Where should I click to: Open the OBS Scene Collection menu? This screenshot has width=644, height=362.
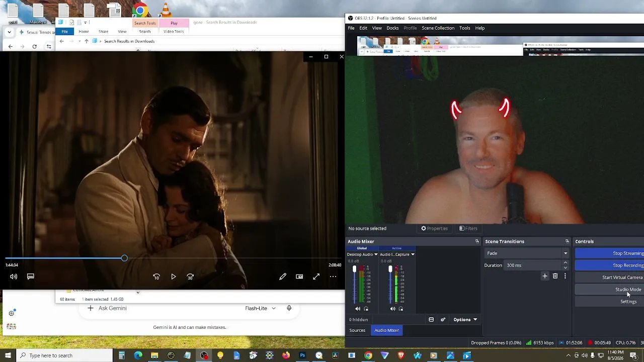438,28
